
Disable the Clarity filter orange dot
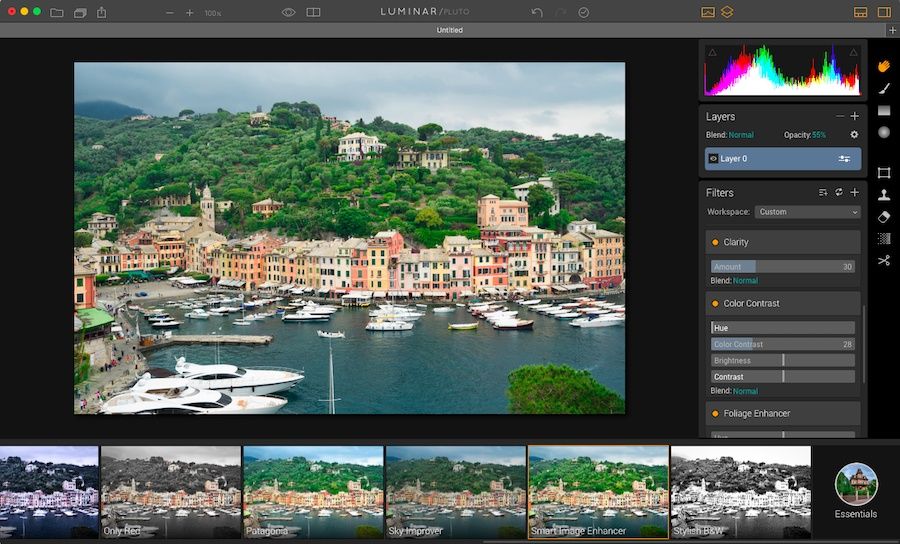click(x=715, y=242)
